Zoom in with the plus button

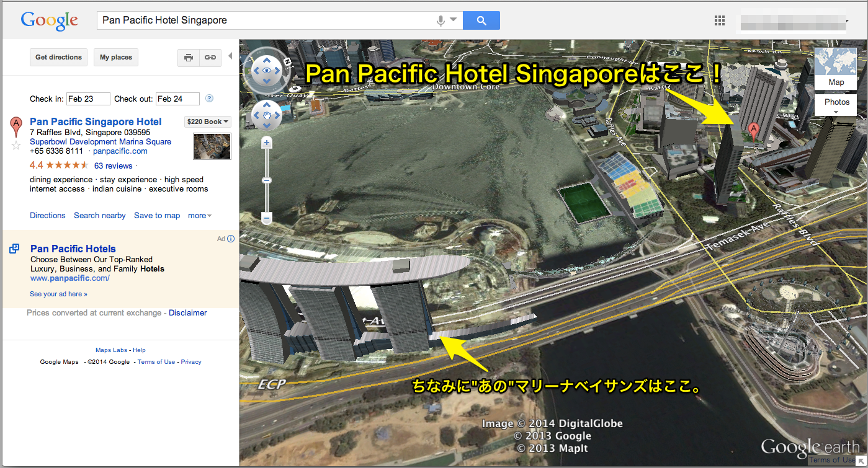click(x=267, y=143)
